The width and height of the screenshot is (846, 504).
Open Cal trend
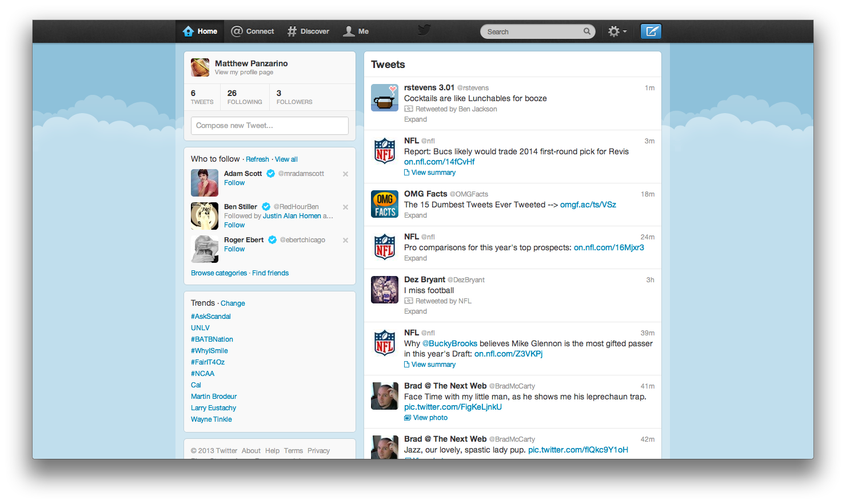tap(196, 385)
